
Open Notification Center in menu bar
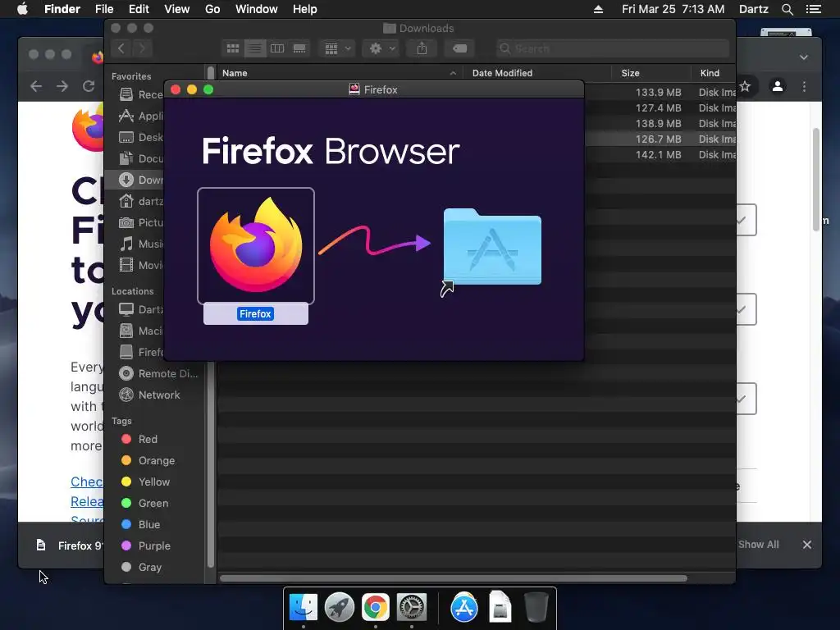point(814,9)
